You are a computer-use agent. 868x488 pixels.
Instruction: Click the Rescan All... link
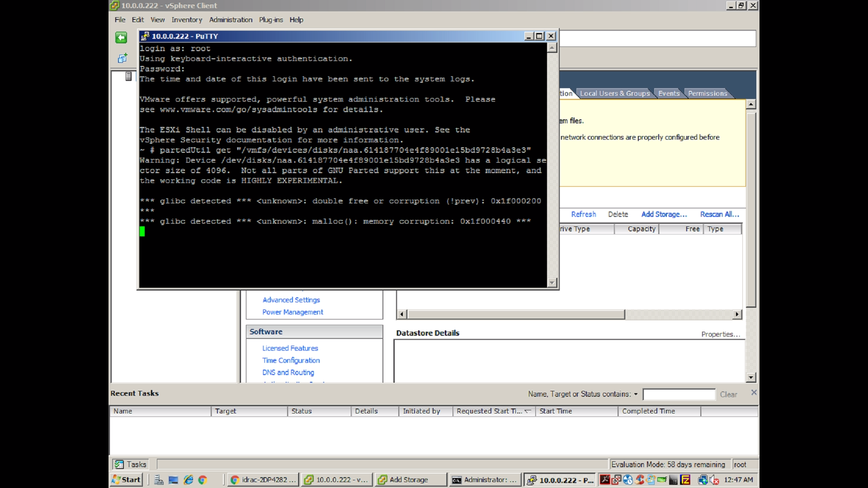click(720, 214)
